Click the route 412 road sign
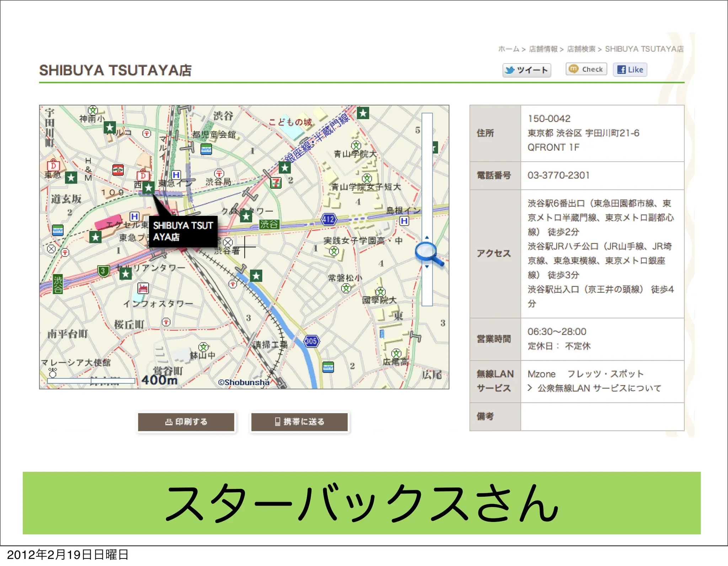The width and height of the screenshot is (728, 566). click(328, 220)
